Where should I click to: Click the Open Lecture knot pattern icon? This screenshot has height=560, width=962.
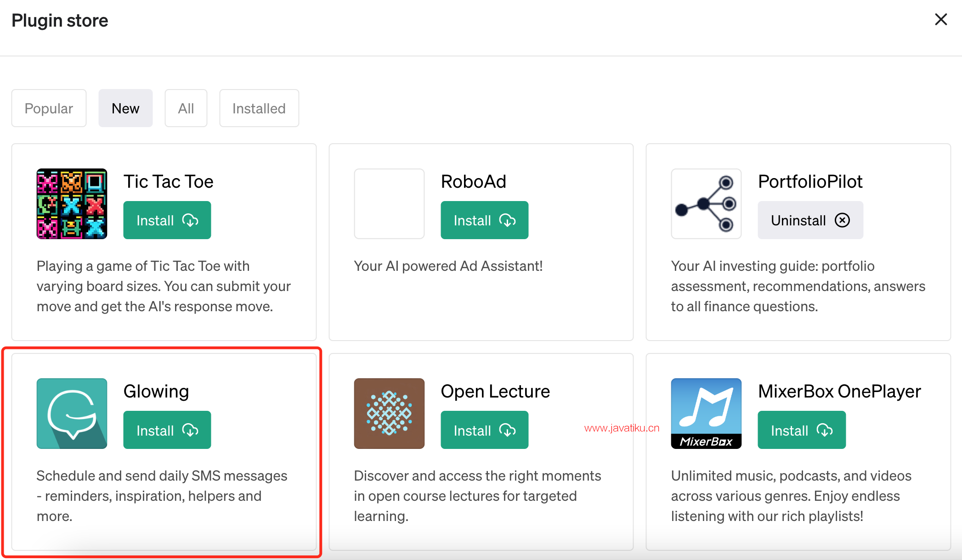389,414
